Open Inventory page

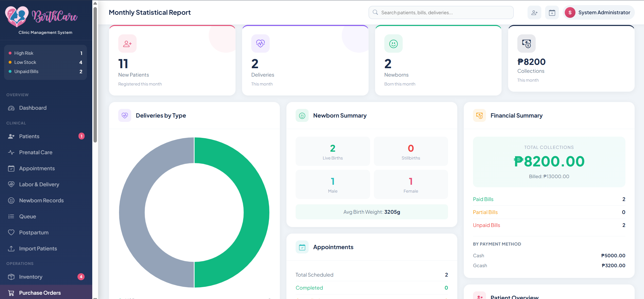click(x=46, y=277)
